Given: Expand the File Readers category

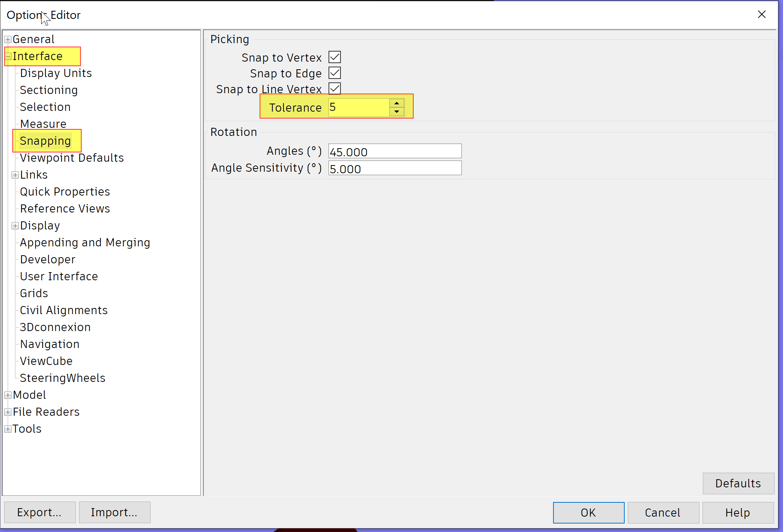Looking at the screenshot, I should 7,412.
